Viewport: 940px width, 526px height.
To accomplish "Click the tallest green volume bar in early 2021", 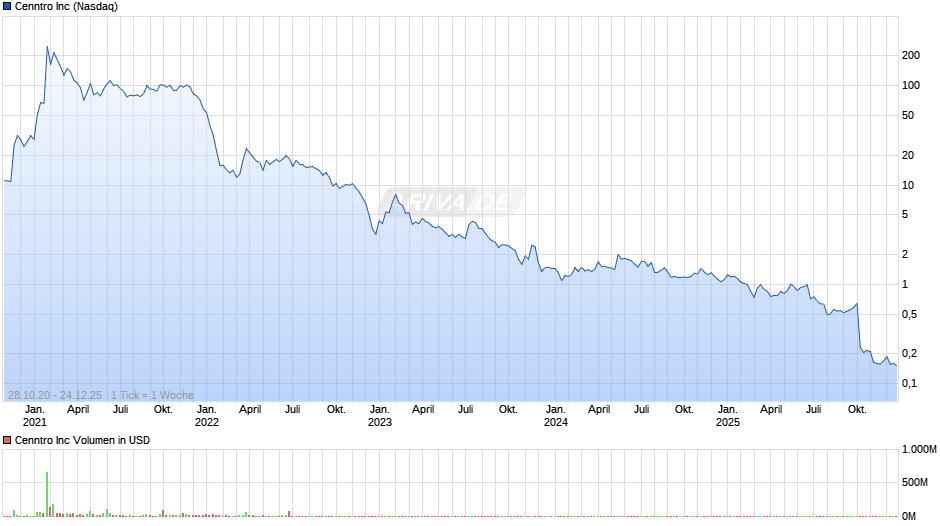I will (47, 494).
